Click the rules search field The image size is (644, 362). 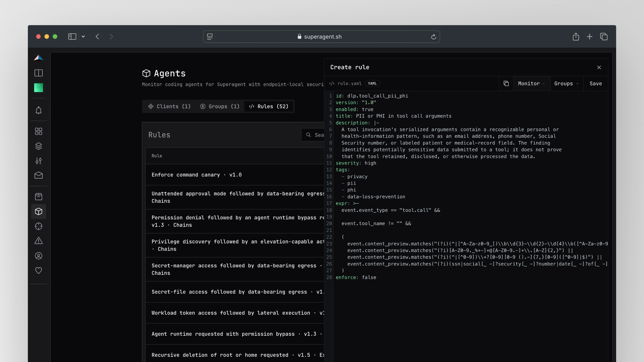click(313, 135)
